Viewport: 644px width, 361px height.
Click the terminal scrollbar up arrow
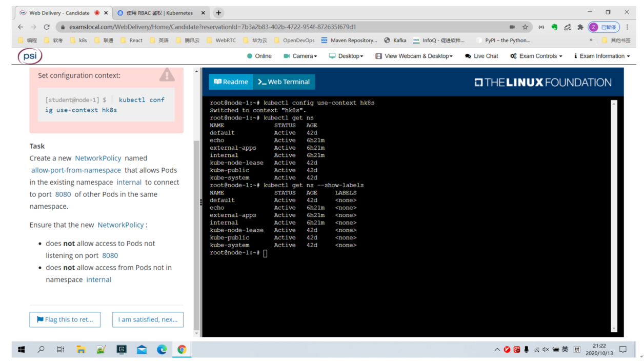coord(614,104)
